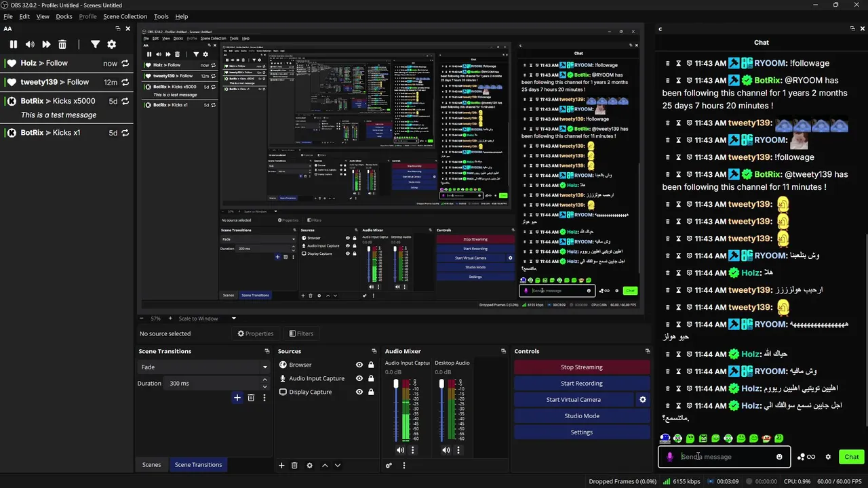Increase the transition duration value
This screenshot has height=488, width=868.
265,381
